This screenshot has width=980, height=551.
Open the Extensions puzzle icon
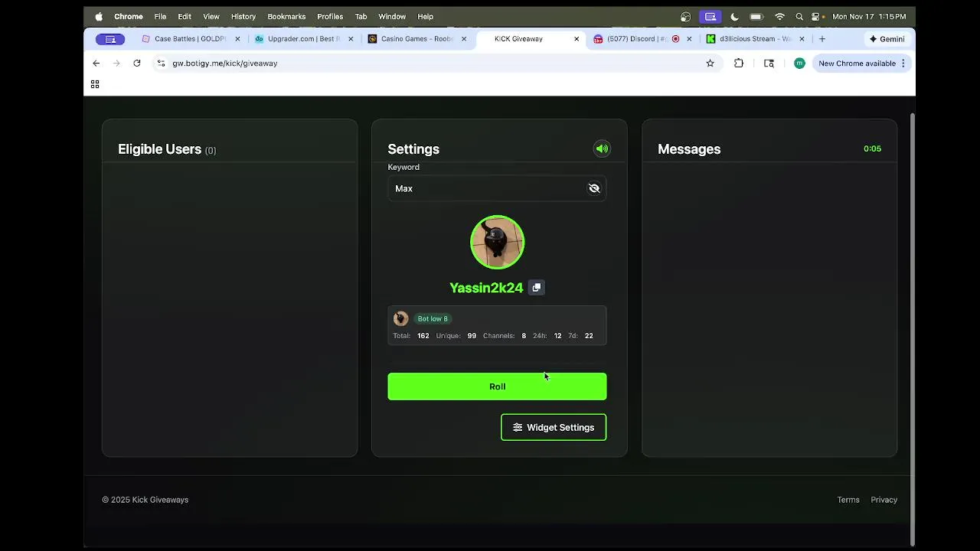[739, 64]
